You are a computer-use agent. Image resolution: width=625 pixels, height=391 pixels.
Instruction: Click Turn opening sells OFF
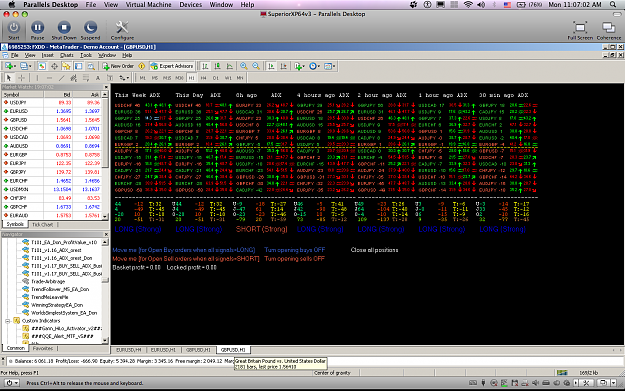[x=295, y=259]
